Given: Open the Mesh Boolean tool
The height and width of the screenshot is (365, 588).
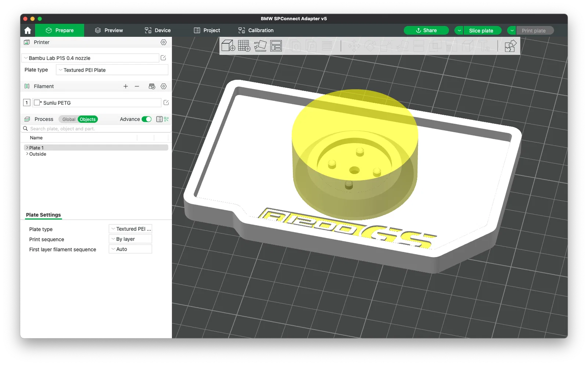Looking at the screenshot, I should (435, 46).
